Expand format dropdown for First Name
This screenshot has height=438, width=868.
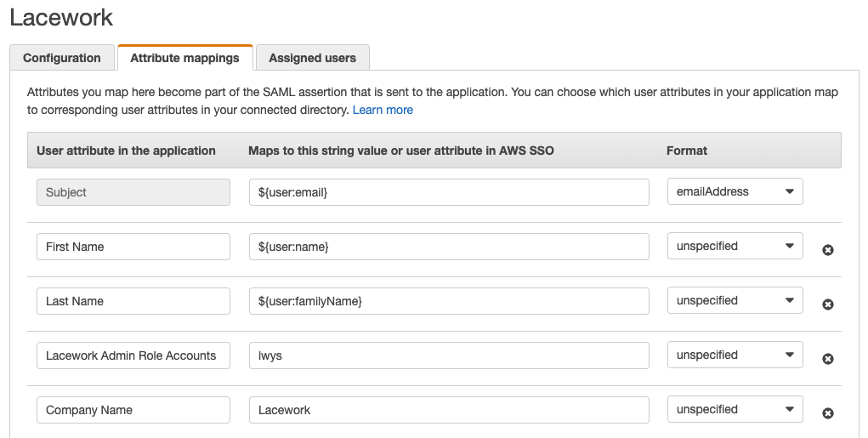735,247
